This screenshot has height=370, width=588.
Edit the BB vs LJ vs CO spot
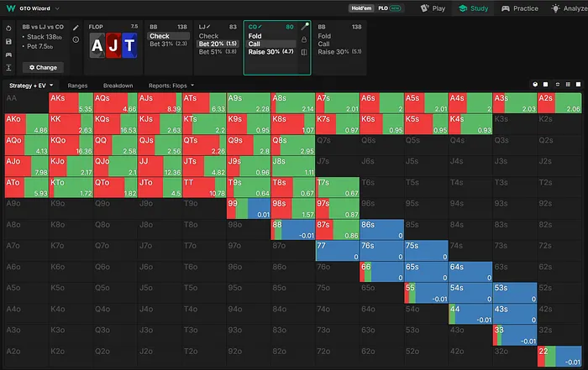76,28
